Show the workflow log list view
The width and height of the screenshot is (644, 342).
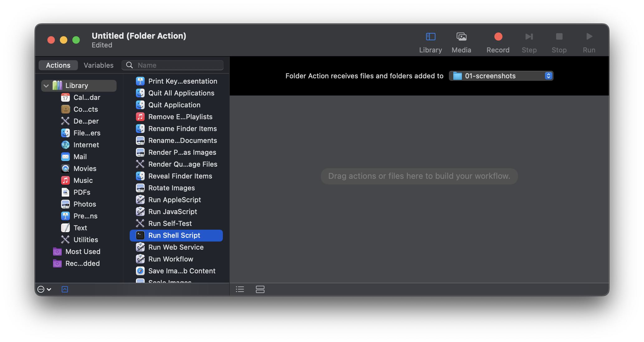(240, 289)
